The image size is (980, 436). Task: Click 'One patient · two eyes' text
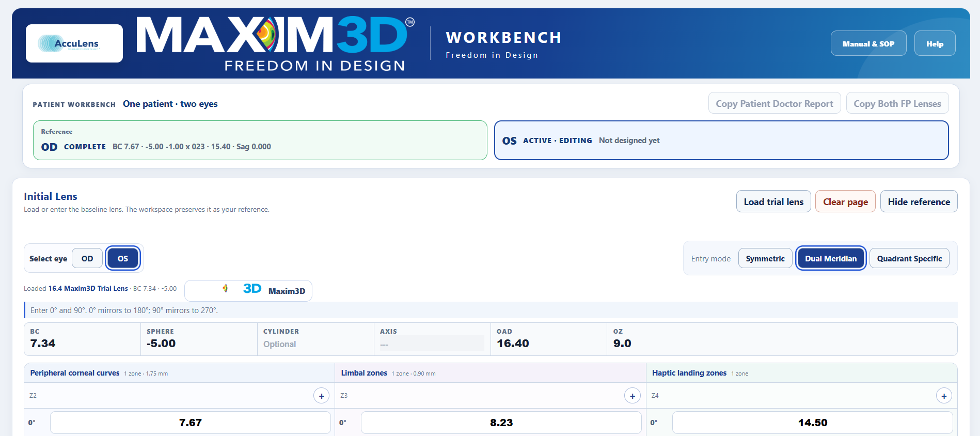[170, 104]
